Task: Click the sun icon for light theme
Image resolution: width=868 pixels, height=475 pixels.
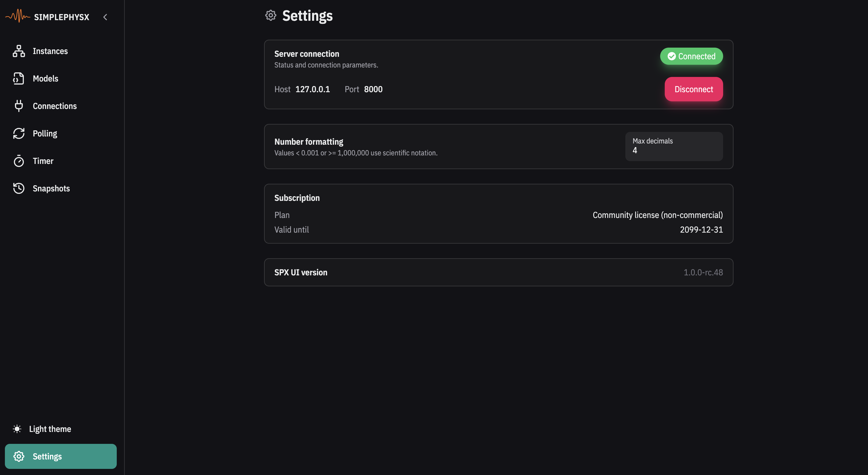Action: point(17,429)
